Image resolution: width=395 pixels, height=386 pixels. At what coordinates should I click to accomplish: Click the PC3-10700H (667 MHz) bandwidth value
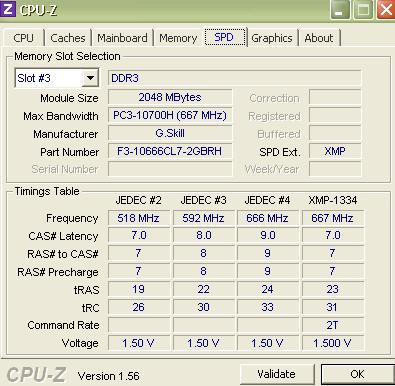[x=170, y=115]
